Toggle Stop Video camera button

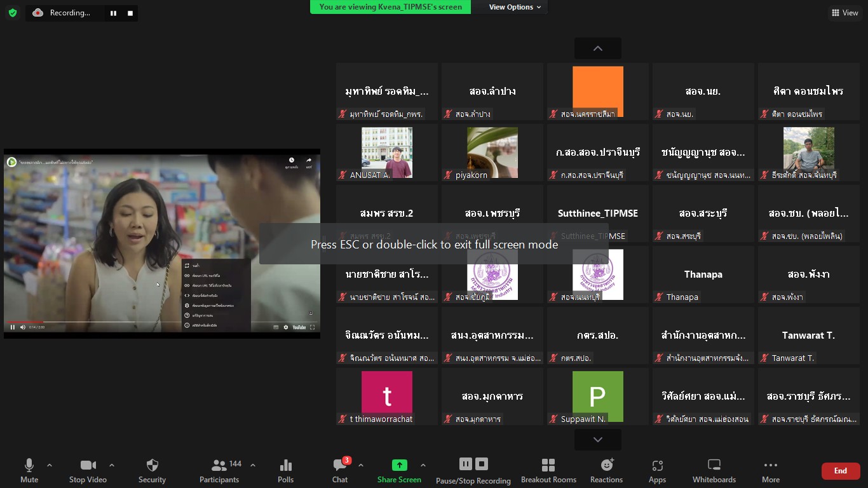(88, 471)
